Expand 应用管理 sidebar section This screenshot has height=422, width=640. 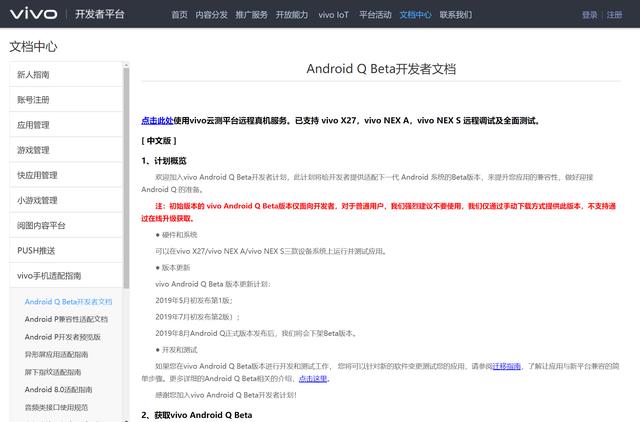click(x=66, y=125)
